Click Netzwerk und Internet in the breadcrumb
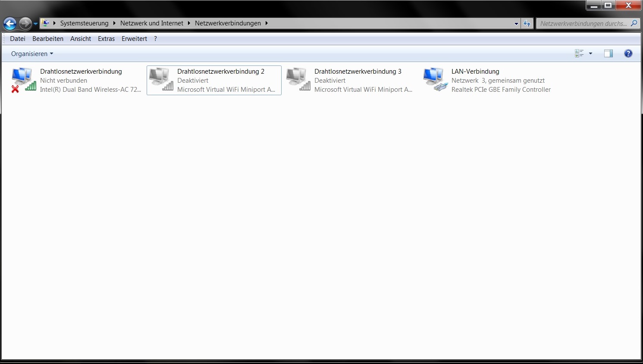The image size is (643, 364). [152, 23]
